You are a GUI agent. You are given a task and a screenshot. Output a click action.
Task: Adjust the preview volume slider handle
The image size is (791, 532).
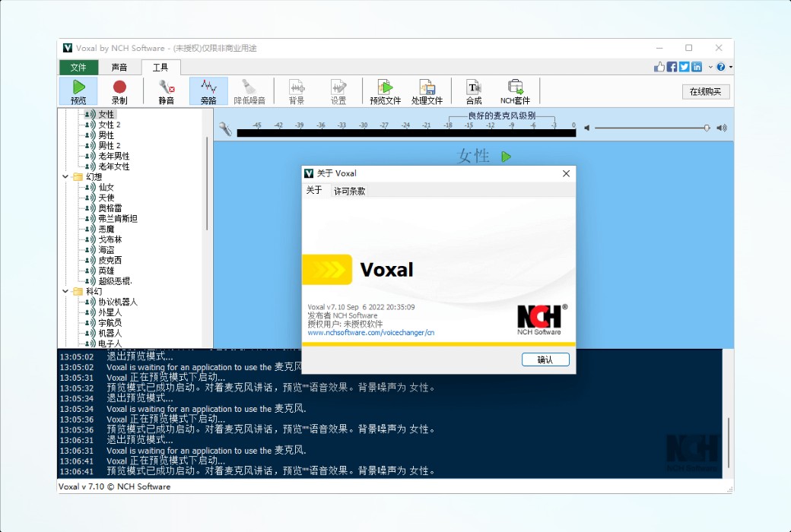click(707, 128)
